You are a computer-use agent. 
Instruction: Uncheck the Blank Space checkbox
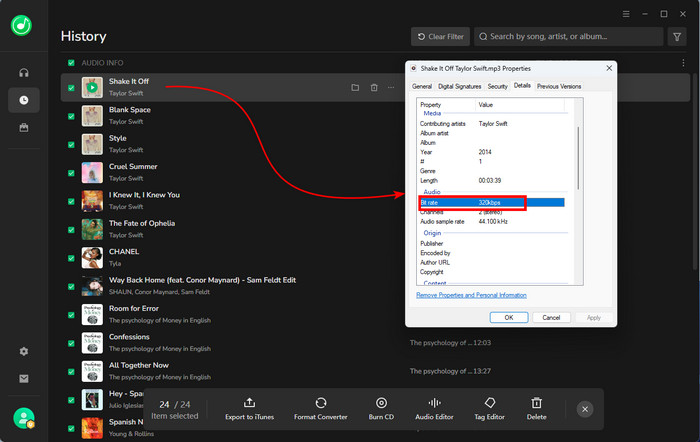point(71,116)
